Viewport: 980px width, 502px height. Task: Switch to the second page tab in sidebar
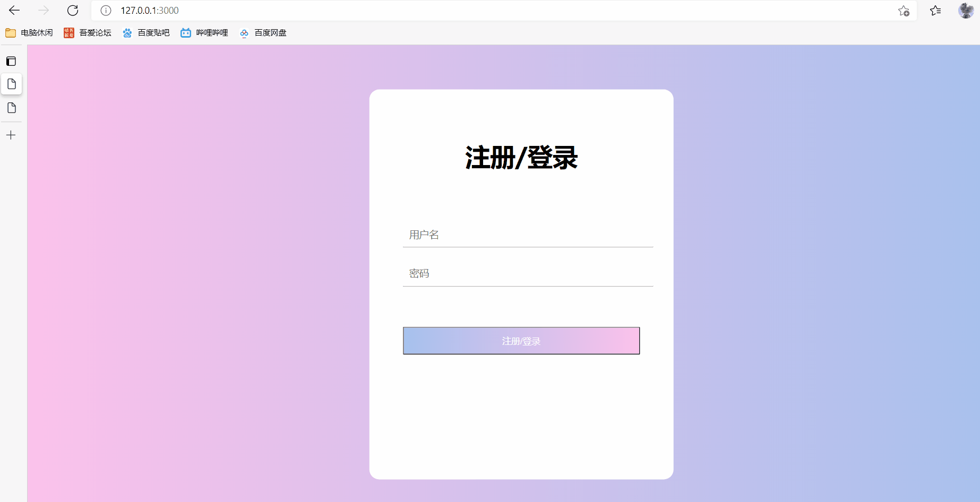click(11, 108)
